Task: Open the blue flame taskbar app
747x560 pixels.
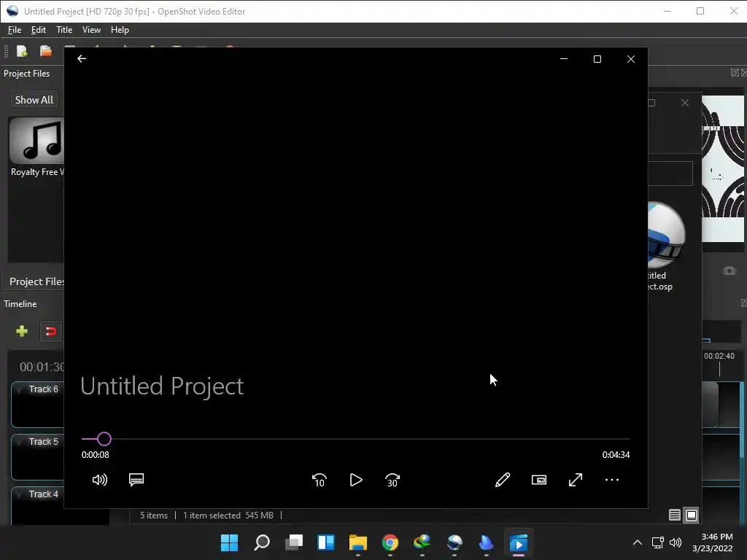Action: point(487,542)
